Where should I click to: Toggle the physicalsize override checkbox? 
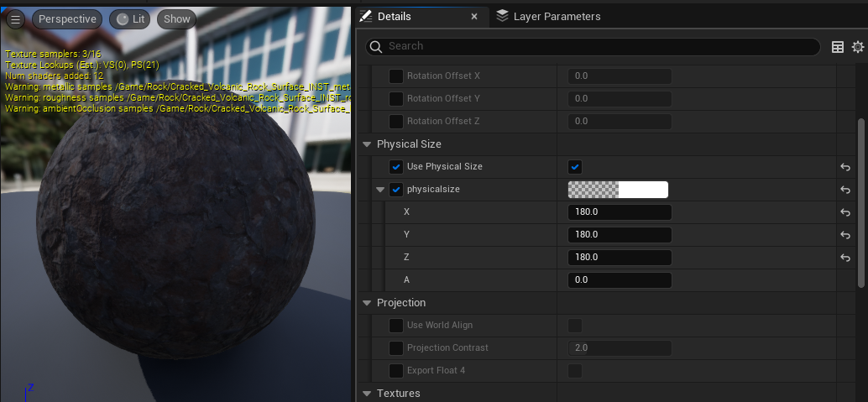[395, 190]
